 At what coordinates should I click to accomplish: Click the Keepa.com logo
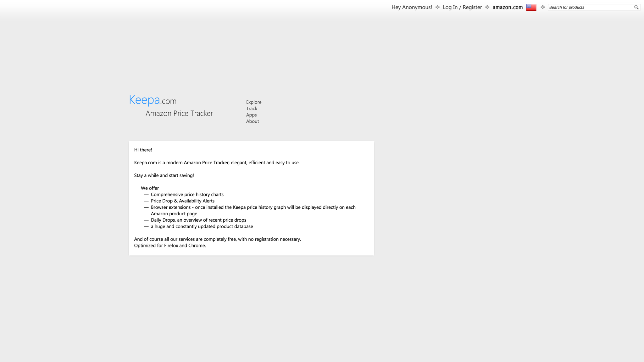[153, 100]
